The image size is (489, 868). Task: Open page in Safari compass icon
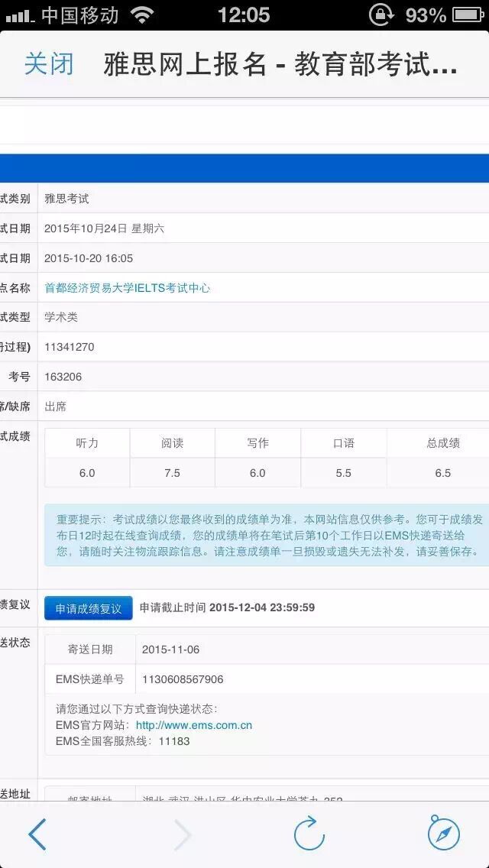coord(444,833)
